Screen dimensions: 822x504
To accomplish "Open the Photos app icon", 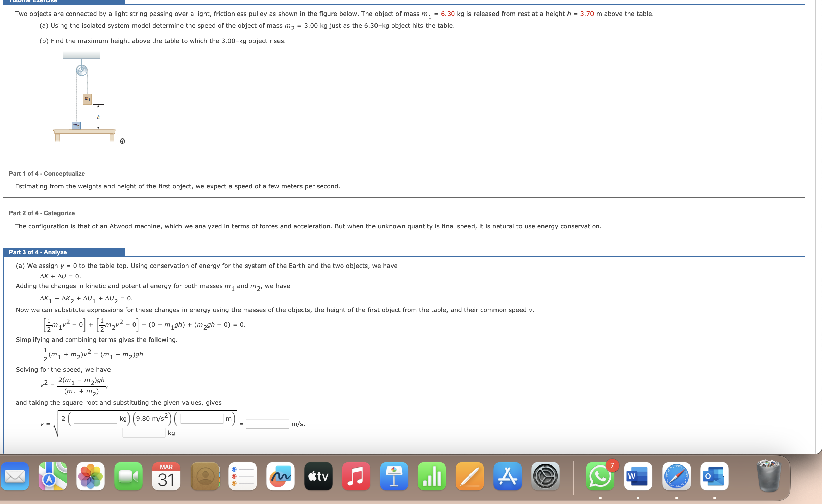I will [91, 476].
